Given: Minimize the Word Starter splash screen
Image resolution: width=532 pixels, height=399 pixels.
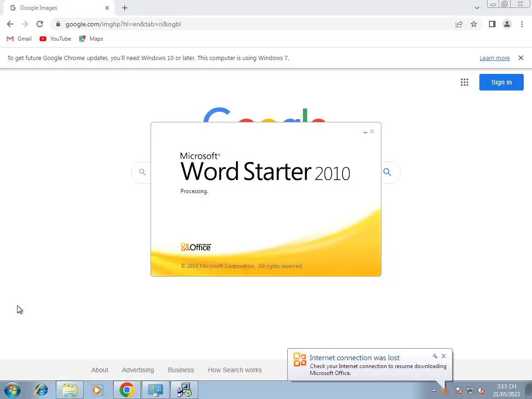Looking at the screenshot, I should pos(365,132).
